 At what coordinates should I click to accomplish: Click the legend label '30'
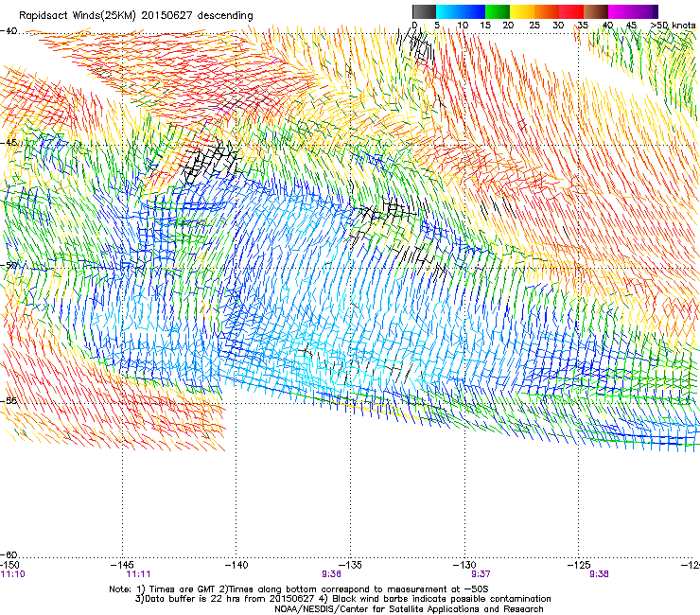[x=558, y=26]
